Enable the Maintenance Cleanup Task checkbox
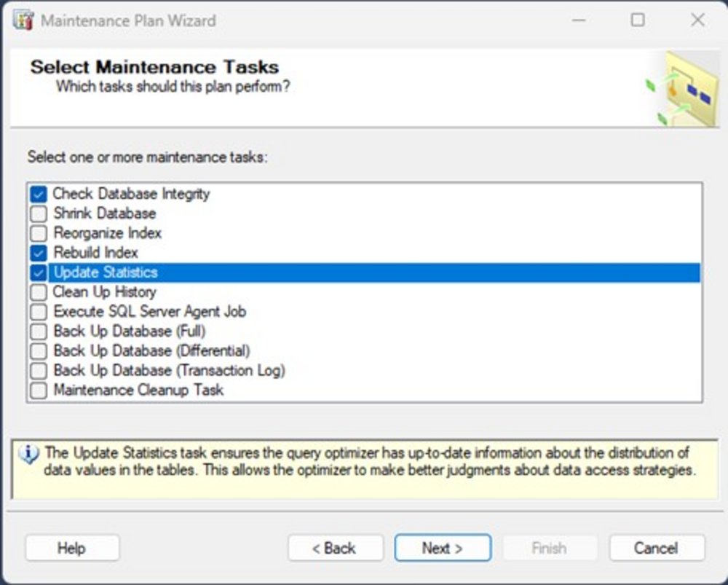 click(x=39, y=391)
